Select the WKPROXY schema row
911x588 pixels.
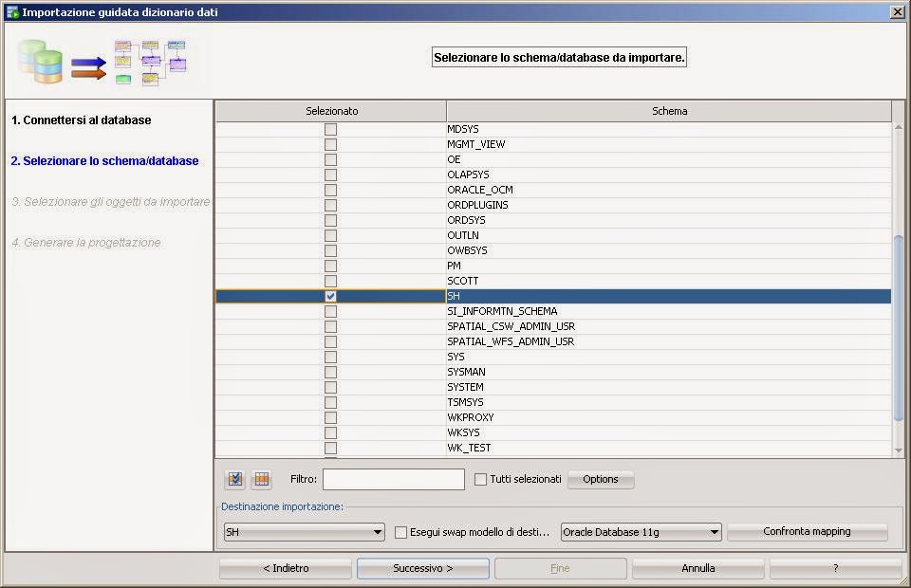[x=553, y=417]
